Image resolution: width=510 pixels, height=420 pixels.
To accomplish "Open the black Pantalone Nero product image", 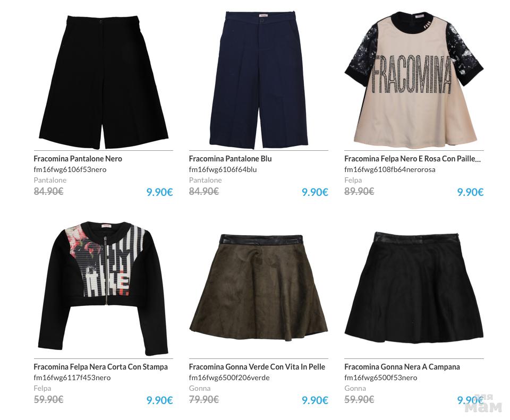I will pyautogui.click(x=104, y=81).
